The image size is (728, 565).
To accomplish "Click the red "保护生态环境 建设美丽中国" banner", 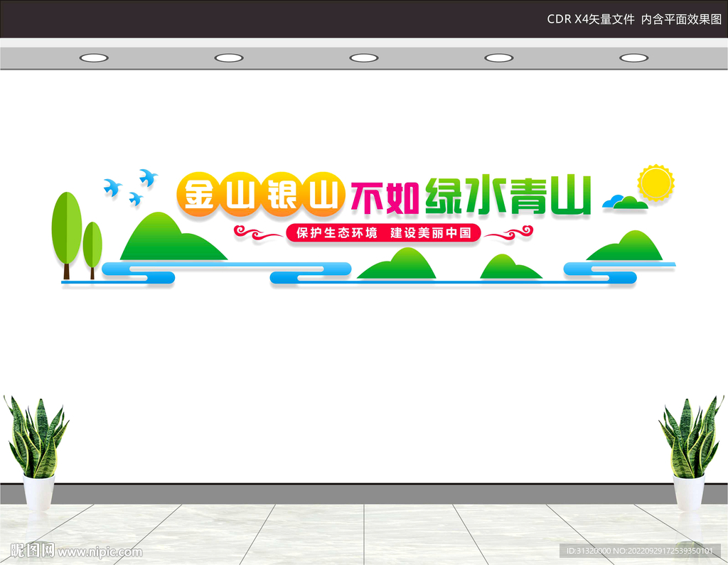I will click(383, 233).
